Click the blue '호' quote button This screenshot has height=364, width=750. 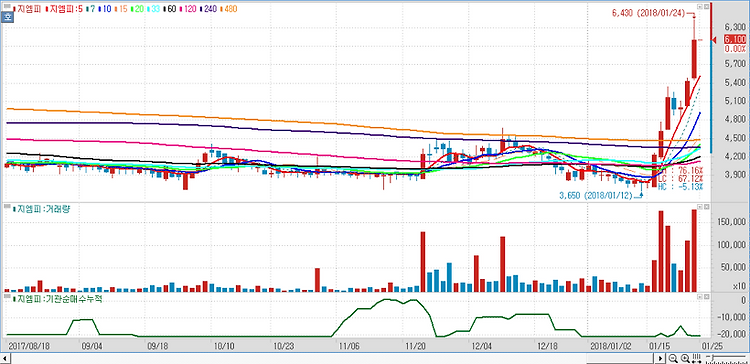tap(7, 17)
